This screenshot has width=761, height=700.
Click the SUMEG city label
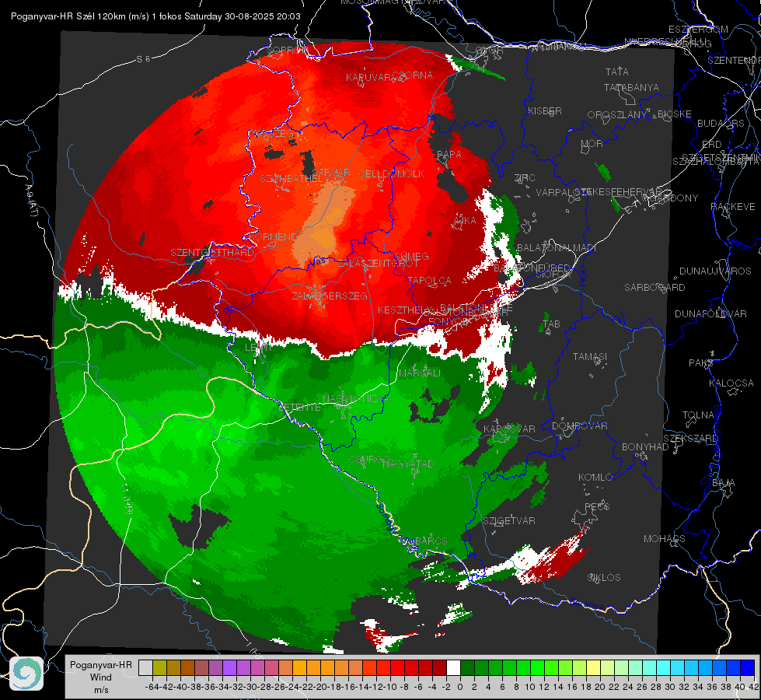pyautogui.click(x=411, y=256)
